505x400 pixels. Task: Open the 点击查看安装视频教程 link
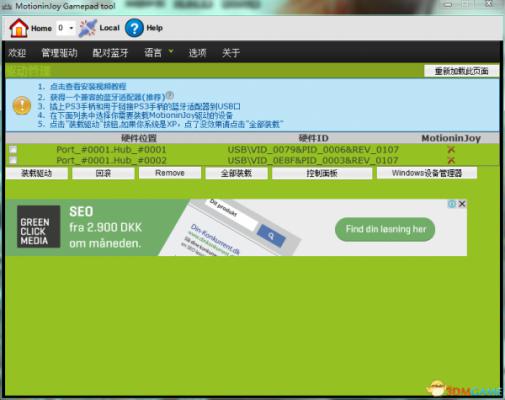pyautogui.click(x=88, y=87)
